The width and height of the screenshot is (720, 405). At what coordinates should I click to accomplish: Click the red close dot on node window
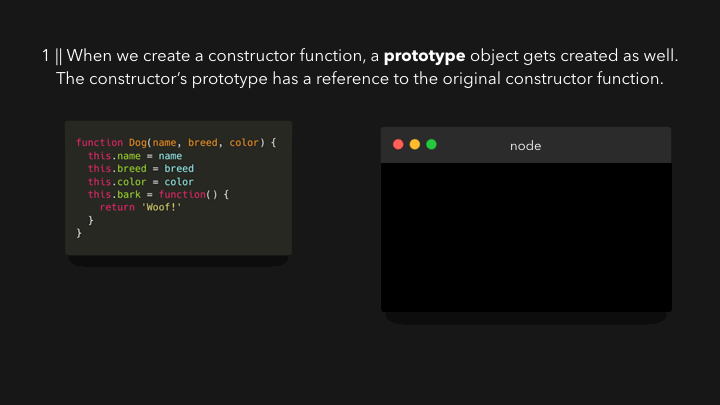398,145
